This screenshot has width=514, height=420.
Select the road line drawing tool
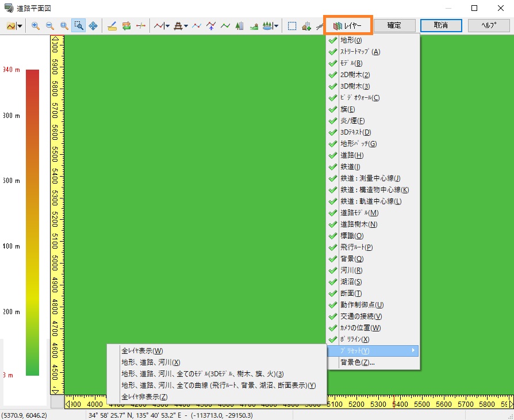click(x=159, y=25)
